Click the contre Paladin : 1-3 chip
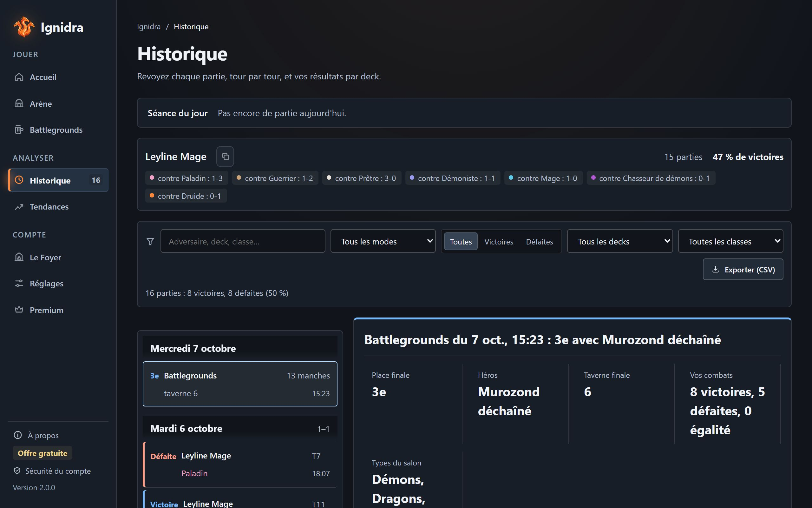The image size is (812, 508). click(x=187, y=178)
